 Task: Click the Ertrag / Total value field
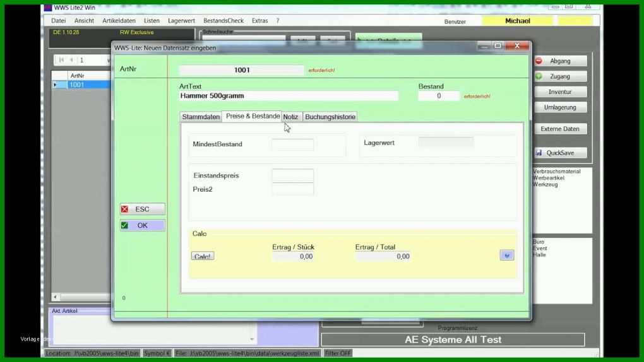click(383, 257)
